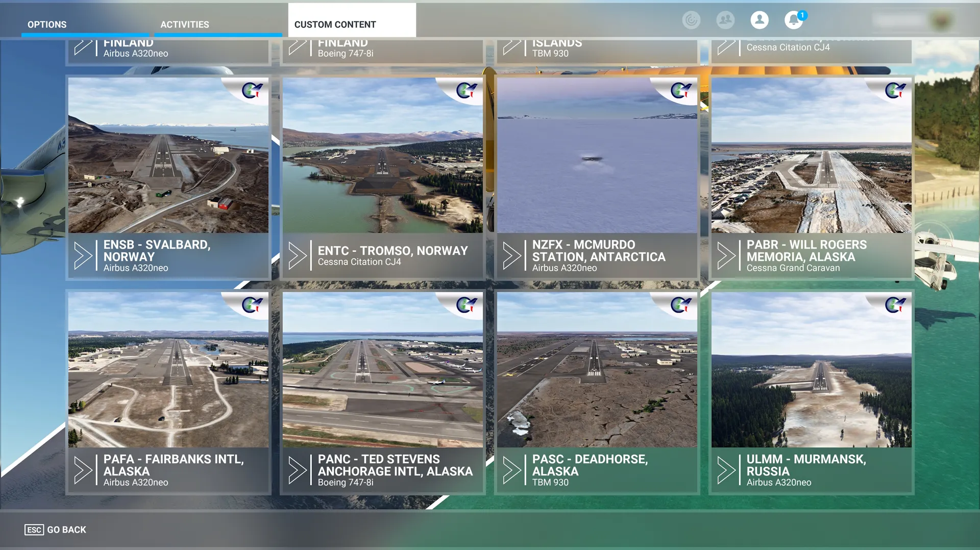
Task: Select the ENTC - Tromso, Norway title
Action: pyautogui.click(x=393, y=251)
